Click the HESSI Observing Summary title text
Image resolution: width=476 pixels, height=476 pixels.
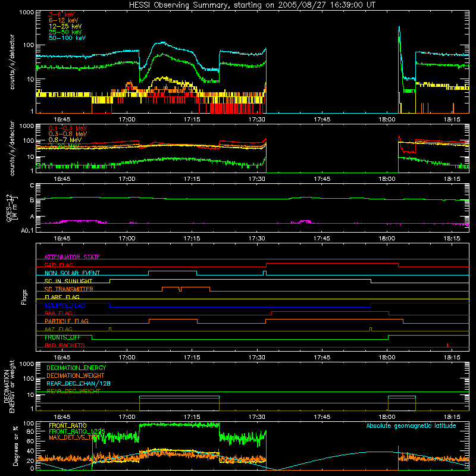(x=252, y=5)
